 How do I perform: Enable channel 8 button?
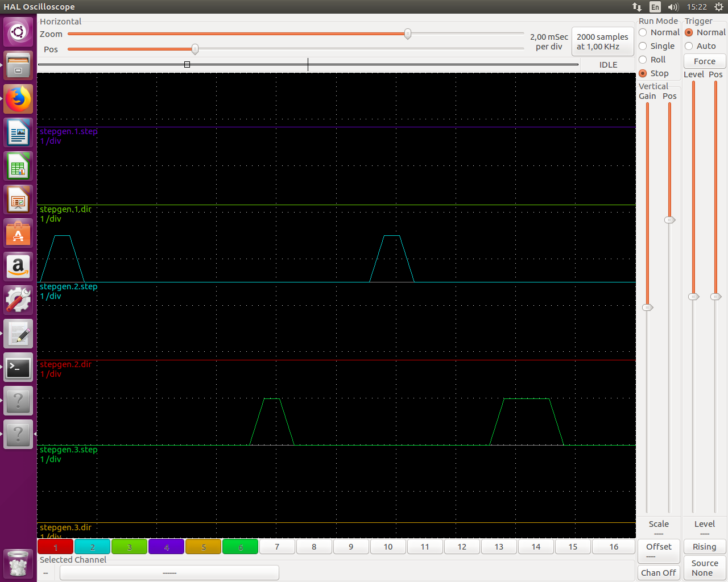[314, 547]
